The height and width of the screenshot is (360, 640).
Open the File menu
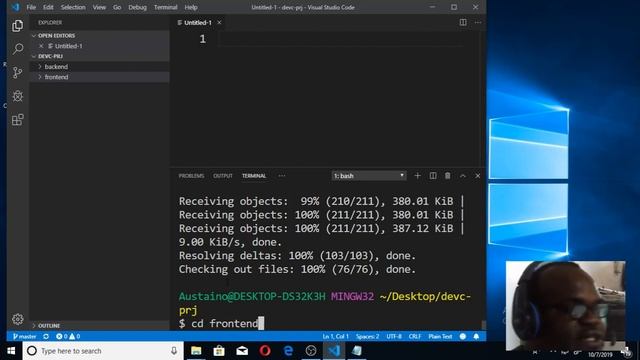coord(31,7)
